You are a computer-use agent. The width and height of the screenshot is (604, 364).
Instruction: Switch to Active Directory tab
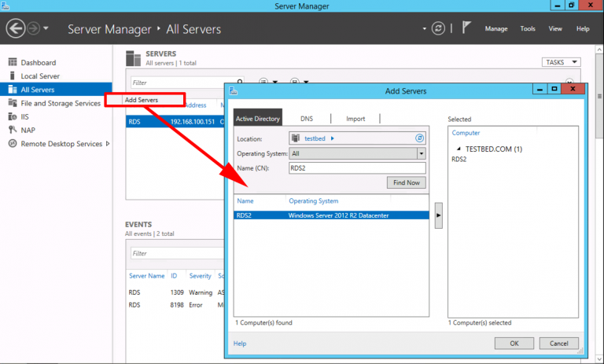coord(258,118)
